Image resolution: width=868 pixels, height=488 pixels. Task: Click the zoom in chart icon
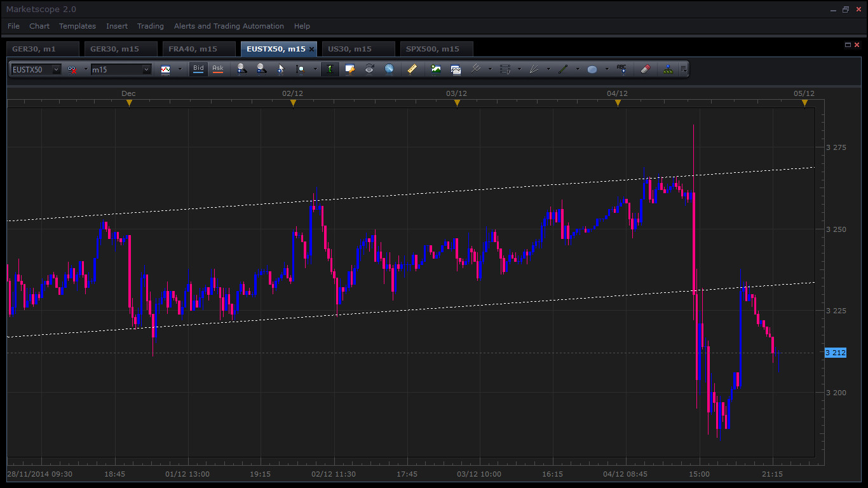coord(241,69)
